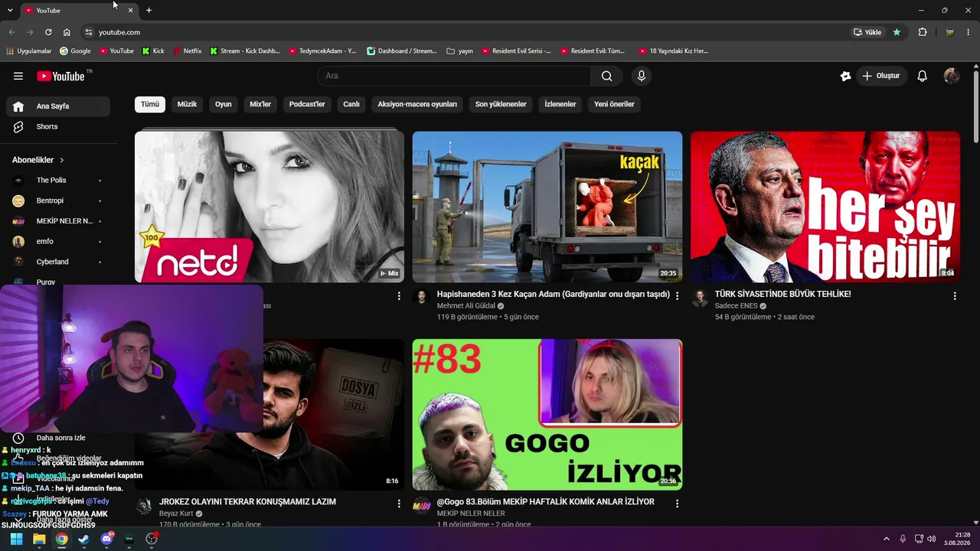The image size is (980, 551).
Task: Open MEKİP NELER NELER channel avatar under video
Action: pyautogui.click(x=421, y=506)
